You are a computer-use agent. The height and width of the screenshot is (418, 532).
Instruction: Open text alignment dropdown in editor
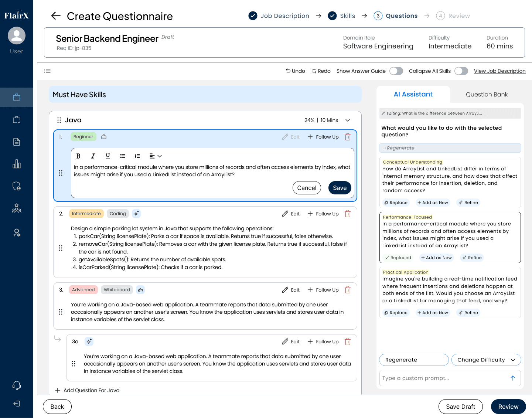click(156, 156)
